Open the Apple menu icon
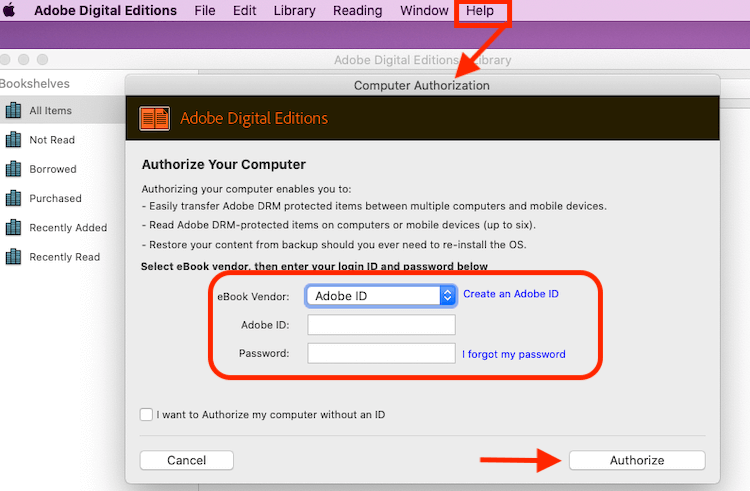Image resolution: width=750 pixels, height=491 pixels. pyautogui.click(x=9, y=10)
